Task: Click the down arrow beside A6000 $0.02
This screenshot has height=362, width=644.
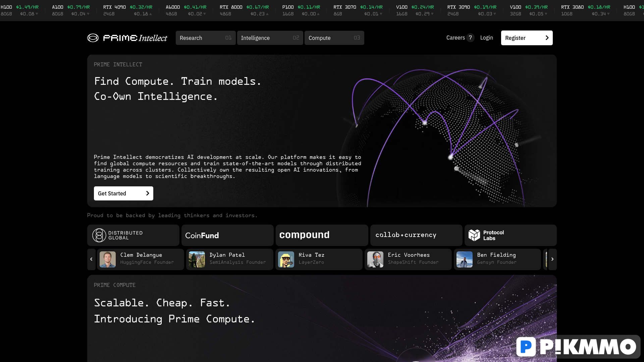Action: point(205,14)
